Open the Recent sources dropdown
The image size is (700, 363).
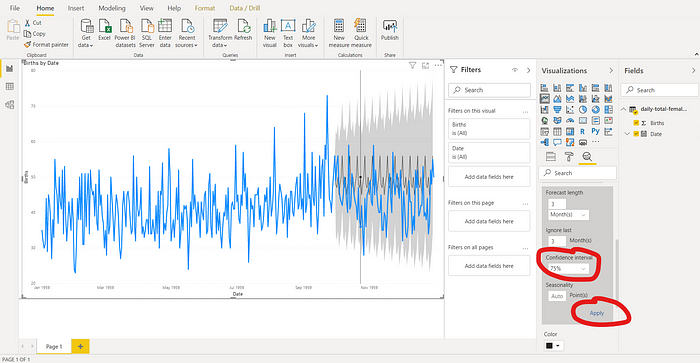pyautogui.click(x=186, y=33)
